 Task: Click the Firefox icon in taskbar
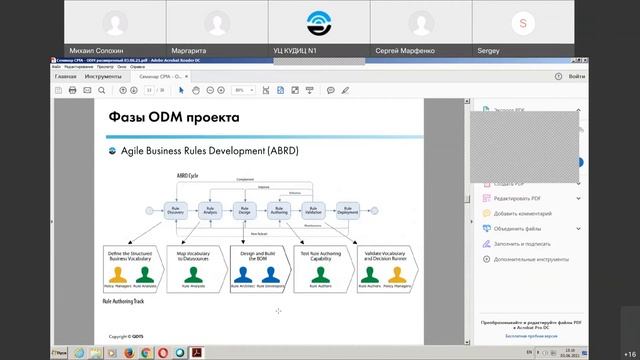click(x=129, y=353)
